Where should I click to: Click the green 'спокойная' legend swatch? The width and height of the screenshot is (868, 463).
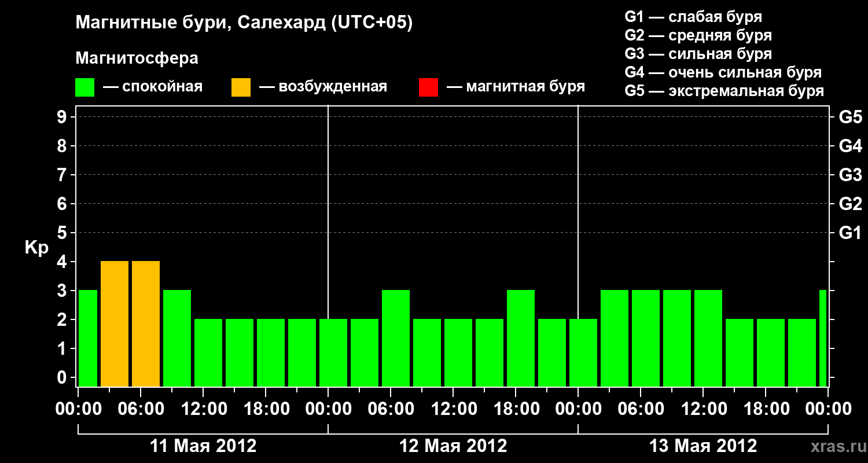(x=85, y=87)
